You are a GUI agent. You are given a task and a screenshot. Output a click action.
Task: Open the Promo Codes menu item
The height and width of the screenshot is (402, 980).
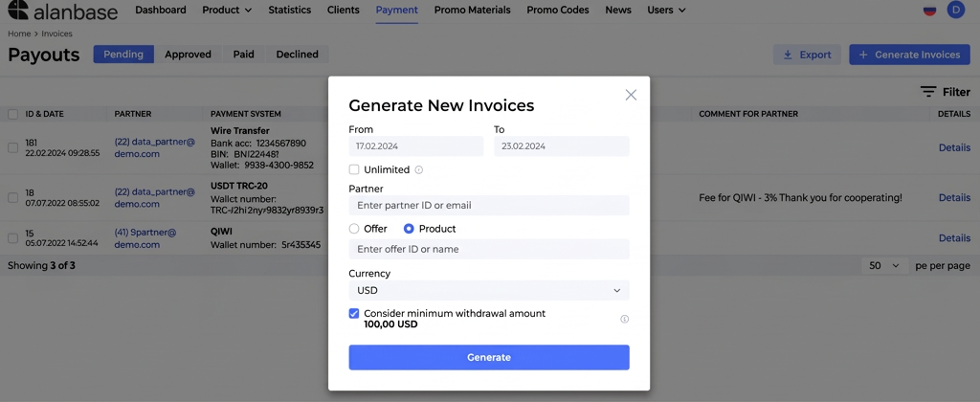pos(558,10)
